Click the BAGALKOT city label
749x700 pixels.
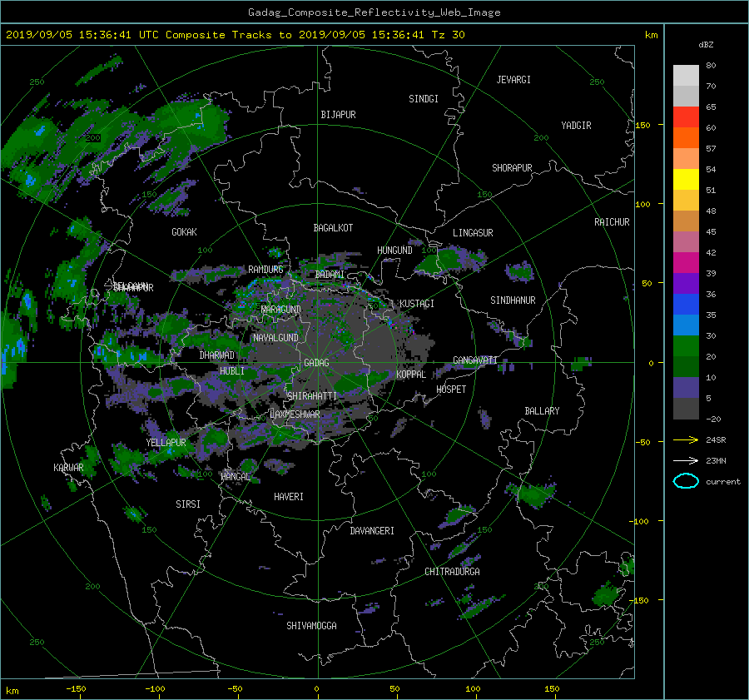click(333, 228)
